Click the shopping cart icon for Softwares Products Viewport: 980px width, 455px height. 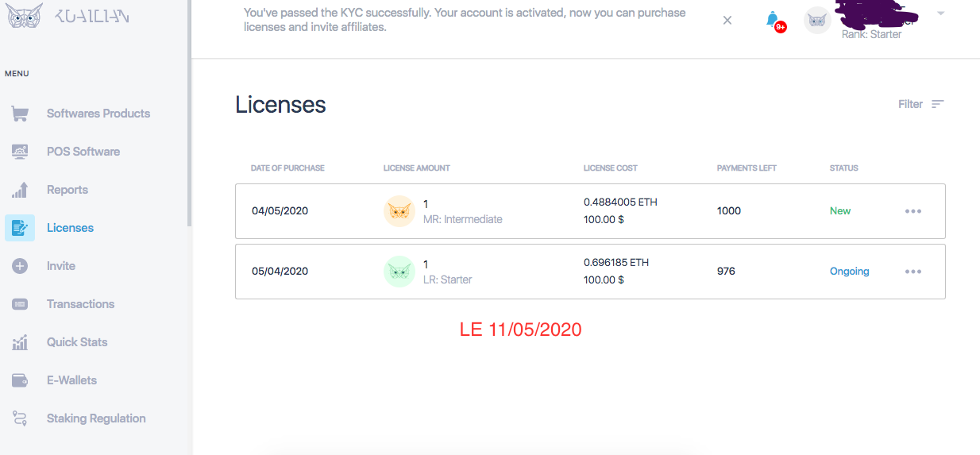[x=20, y=114]
